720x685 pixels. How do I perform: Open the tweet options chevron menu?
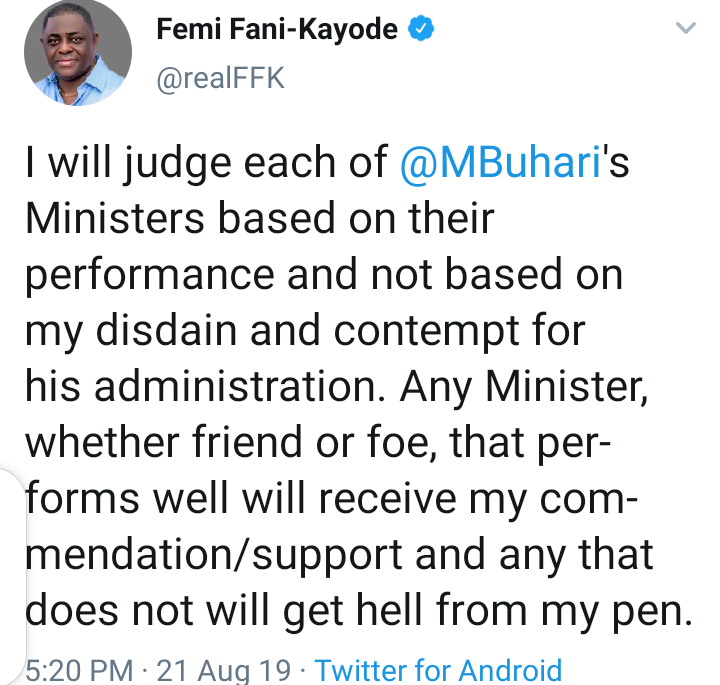coord(685,29)
